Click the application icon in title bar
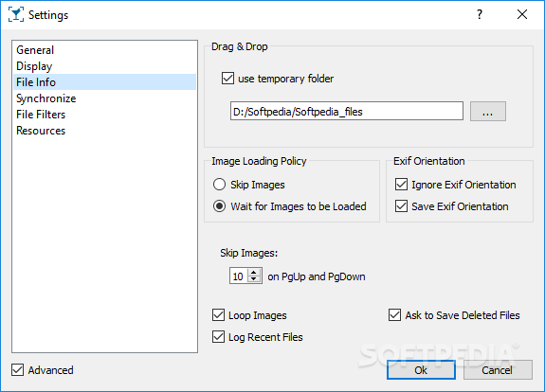 pos(16,14)
